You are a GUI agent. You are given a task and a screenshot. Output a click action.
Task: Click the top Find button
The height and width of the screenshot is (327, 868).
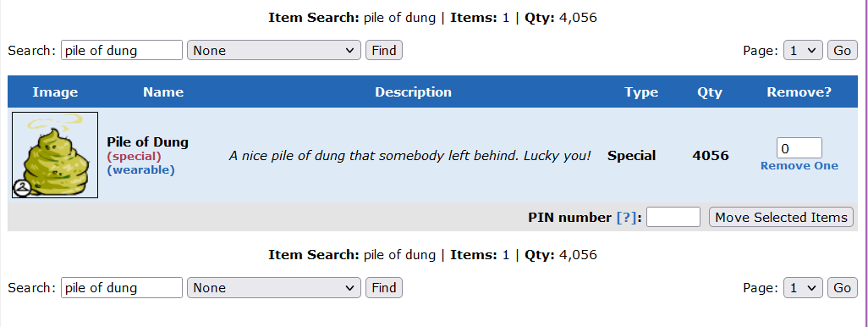pos(384,51)
